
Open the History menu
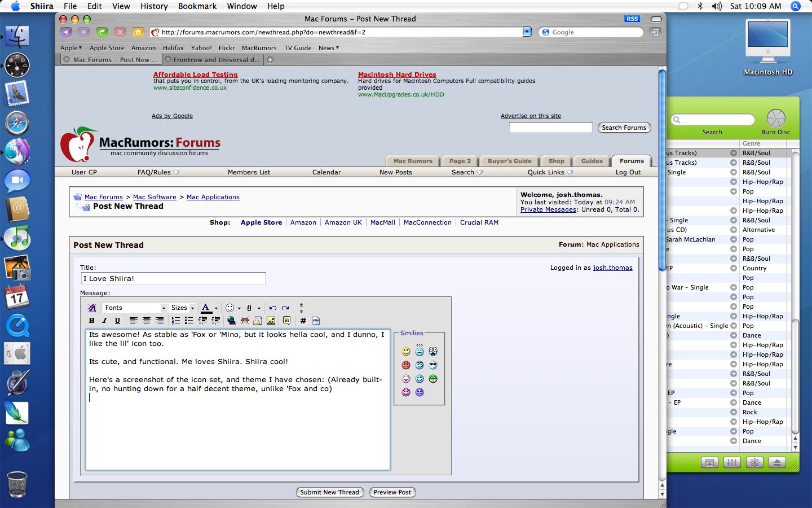(x=154, y=6)
